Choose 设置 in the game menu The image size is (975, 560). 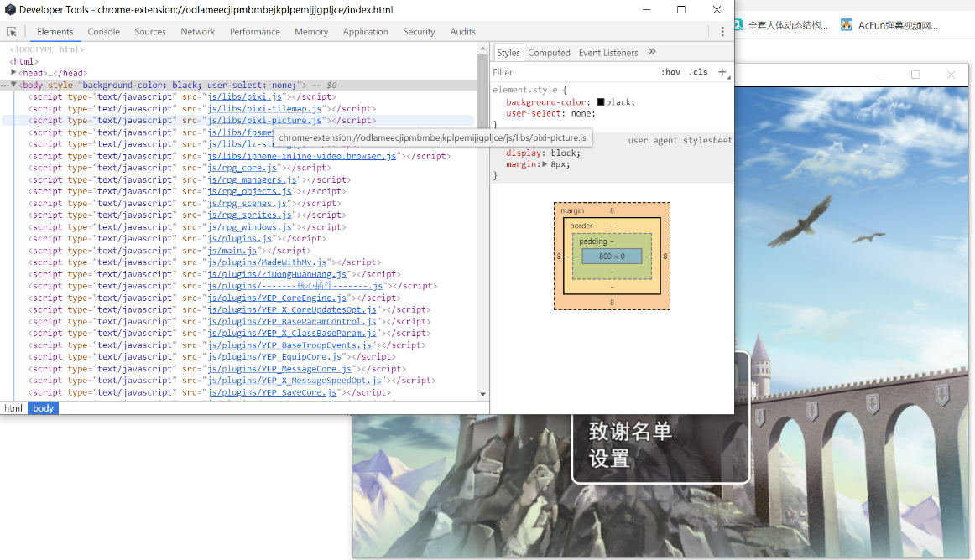(x=609, y=459)
